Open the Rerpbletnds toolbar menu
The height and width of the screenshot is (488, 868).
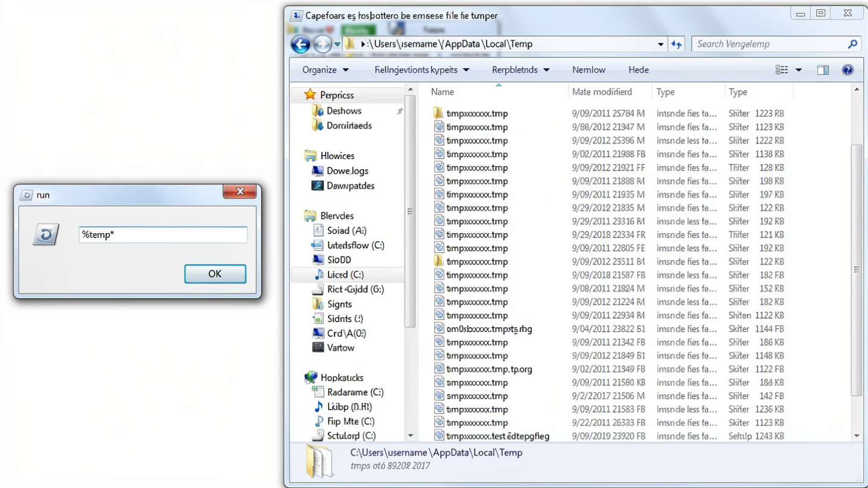pyautogui.click(x=521, y=70)
